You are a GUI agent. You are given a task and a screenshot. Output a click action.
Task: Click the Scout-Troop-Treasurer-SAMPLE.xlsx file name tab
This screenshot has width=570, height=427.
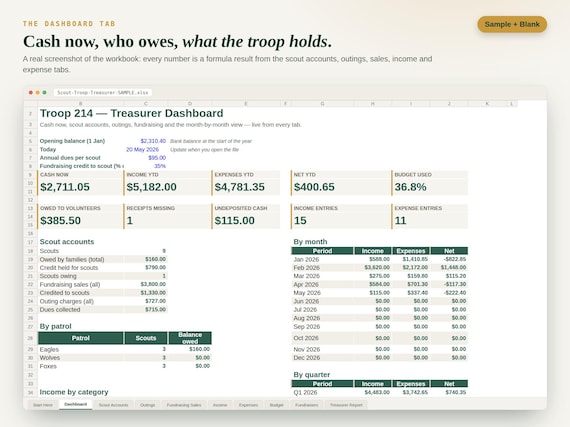(103, 93)
